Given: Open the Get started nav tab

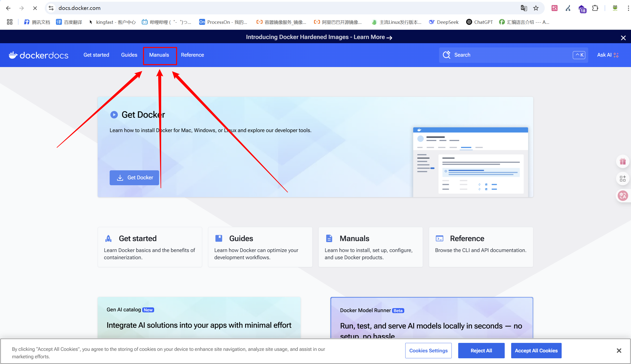Looking at the screenshot, I should [96, 55].
